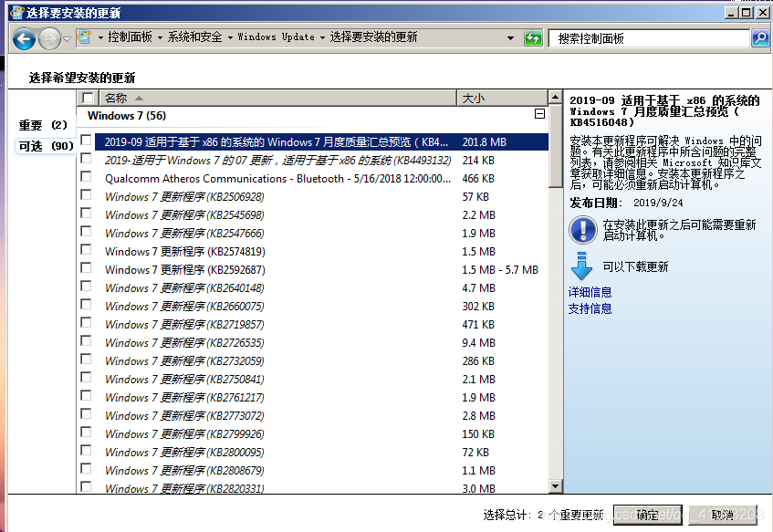Check the KB4493132 update checkbox
Image resolution: width=773 pixels, height=532 pixels.
coord(86,158)
